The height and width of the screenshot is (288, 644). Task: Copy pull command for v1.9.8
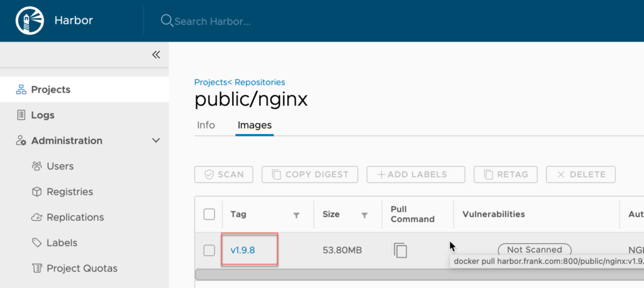pos(401,250)
